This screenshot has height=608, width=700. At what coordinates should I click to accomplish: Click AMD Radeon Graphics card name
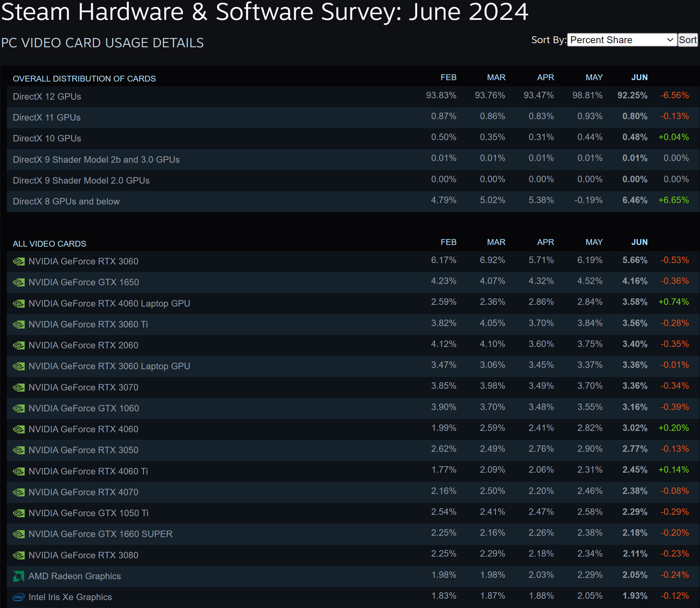coord(75,576)
